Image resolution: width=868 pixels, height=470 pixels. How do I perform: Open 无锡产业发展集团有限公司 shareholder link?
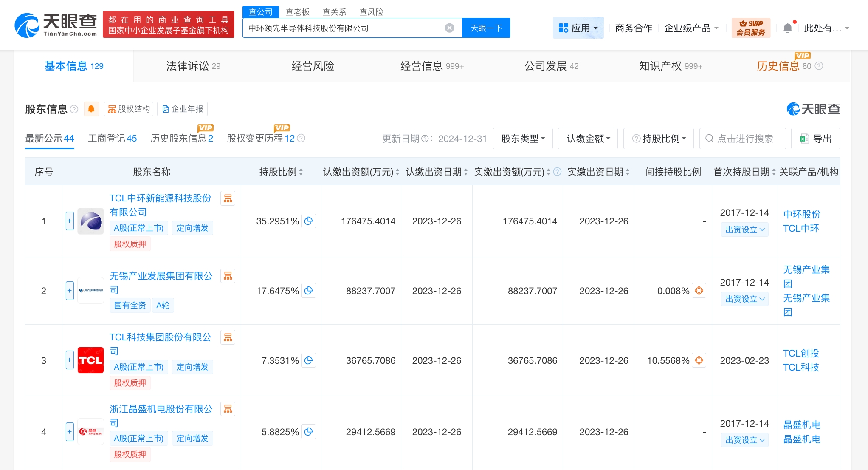(161, 276)
